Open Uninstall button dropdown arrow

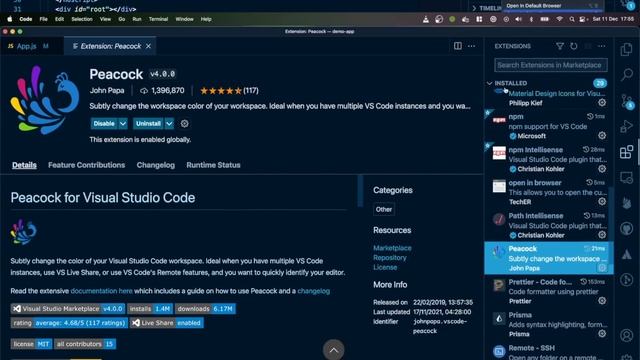(x=169, y=123)
